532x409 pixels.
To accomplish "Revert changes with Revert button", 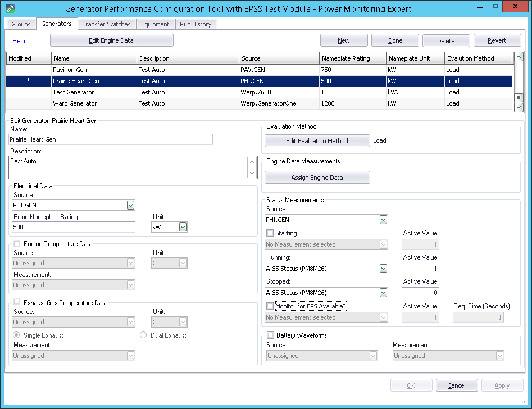I will click(497, 40).
